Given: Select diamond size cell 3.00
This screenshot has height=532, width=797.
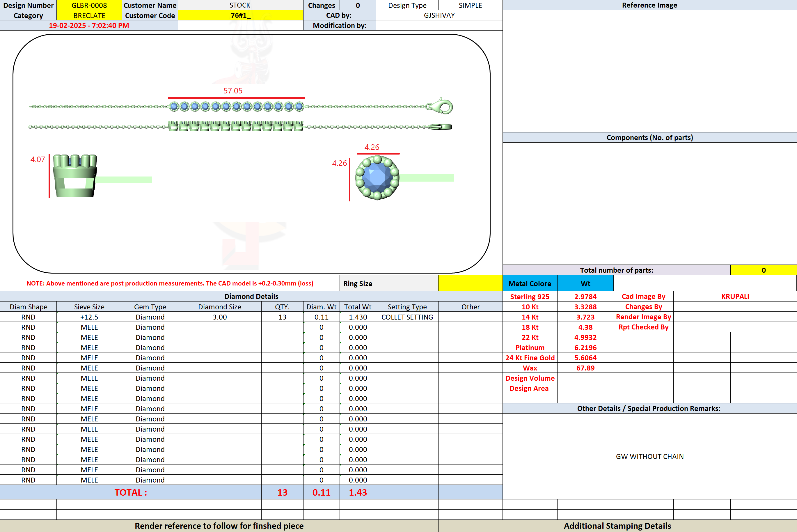Looking at the screenshot, I should tap(220, 317).
